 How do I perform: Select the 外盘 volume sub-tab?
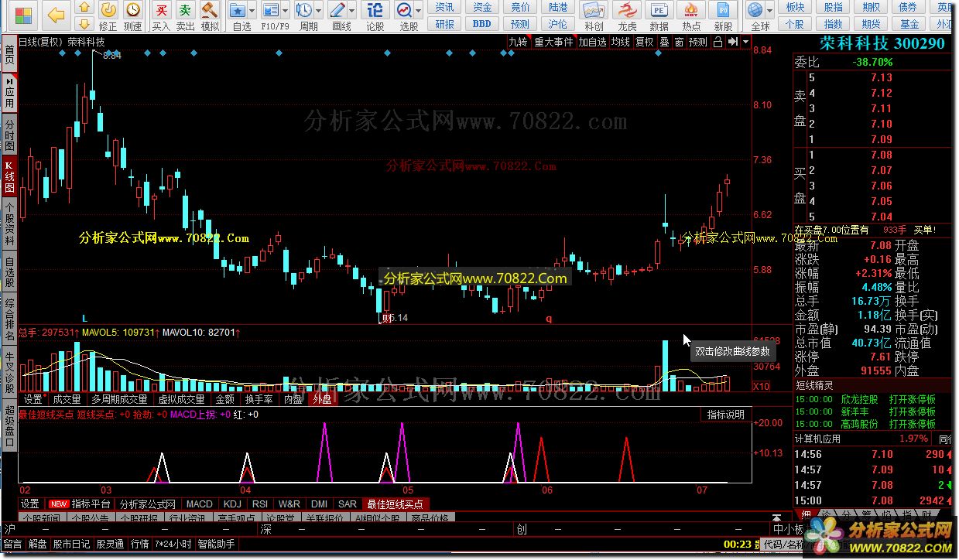pyautogui.click(x=321, y=399)
